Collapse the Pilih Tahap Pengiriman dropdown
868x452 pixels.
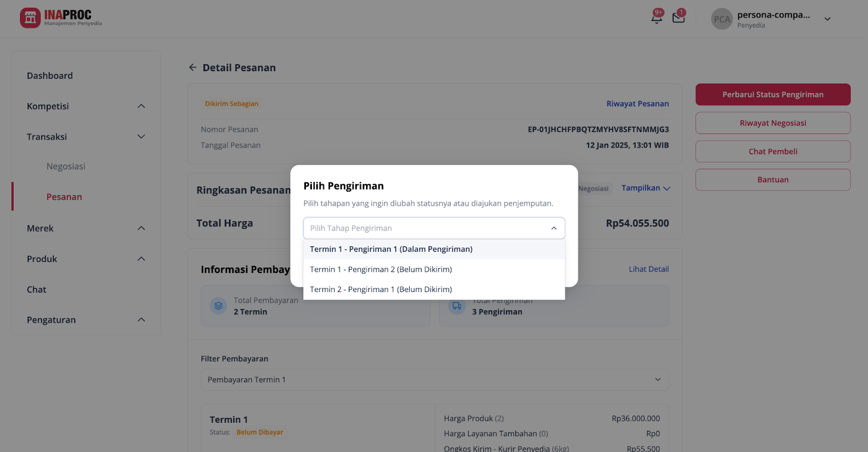click(554, 228)
